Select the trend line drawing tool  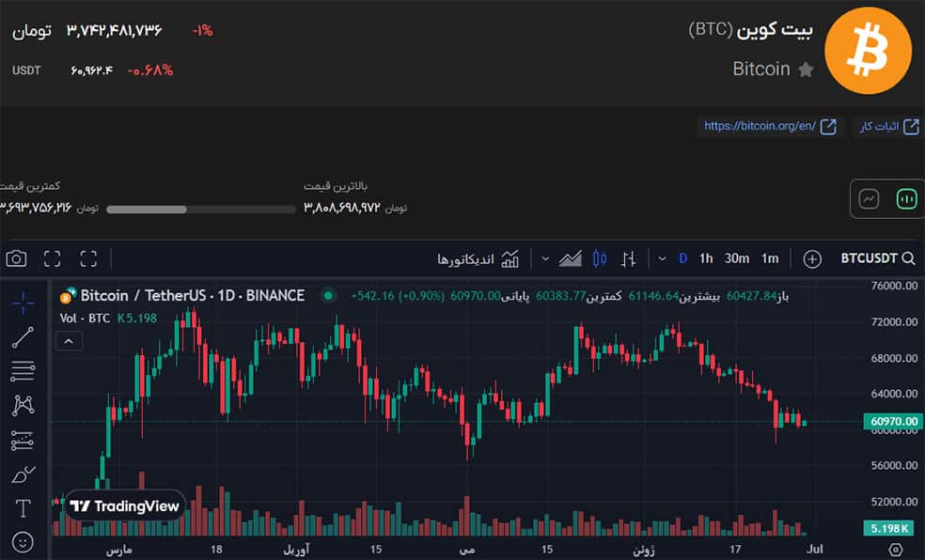tap(21, 338)
